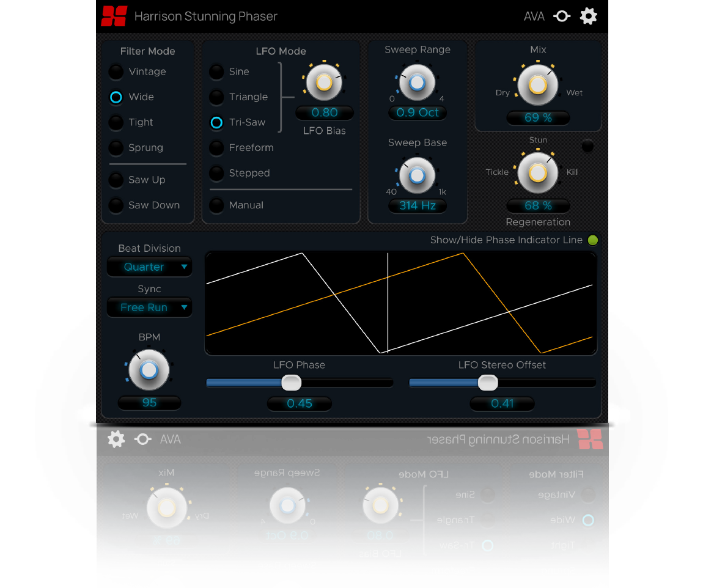Click the LFO Phase value 0.45
Screen dimensions: 703x588
[300, 403]
